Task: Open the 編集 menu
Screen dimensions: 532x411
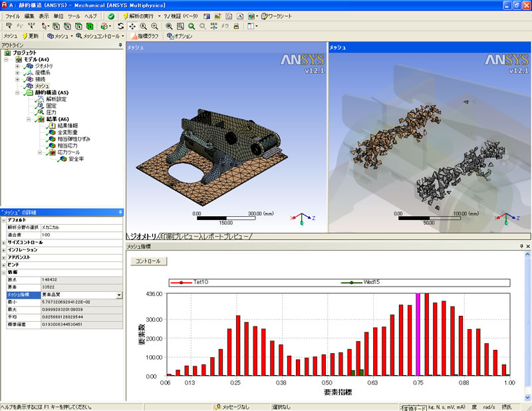Action: tap(29, 16)
